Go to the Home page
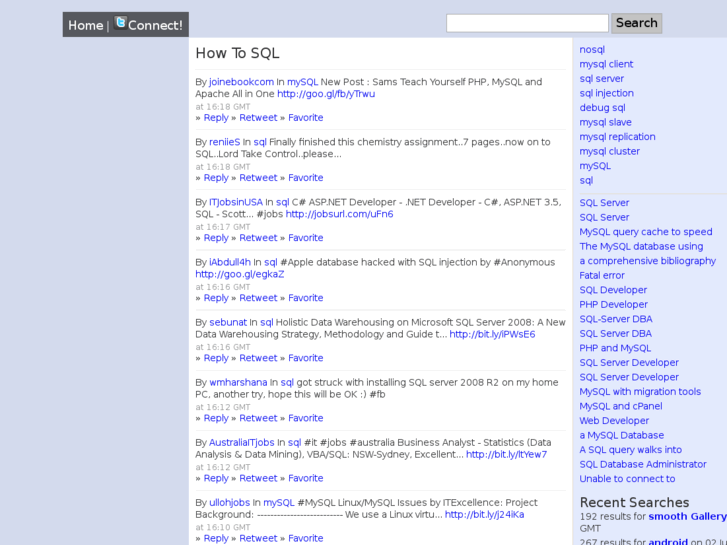 click(x=86, y=26)
